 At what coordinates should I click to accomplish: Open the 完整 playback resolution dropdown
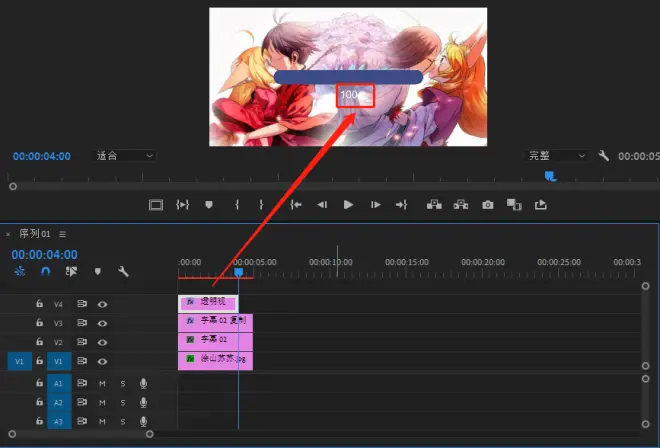(556, 156)
